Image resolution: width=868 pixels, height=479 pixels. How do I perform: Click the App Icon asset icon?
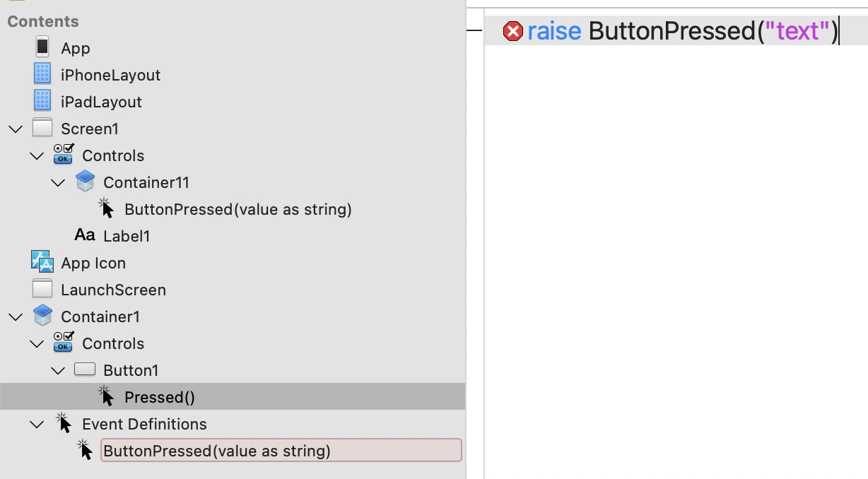pos(42,262)
